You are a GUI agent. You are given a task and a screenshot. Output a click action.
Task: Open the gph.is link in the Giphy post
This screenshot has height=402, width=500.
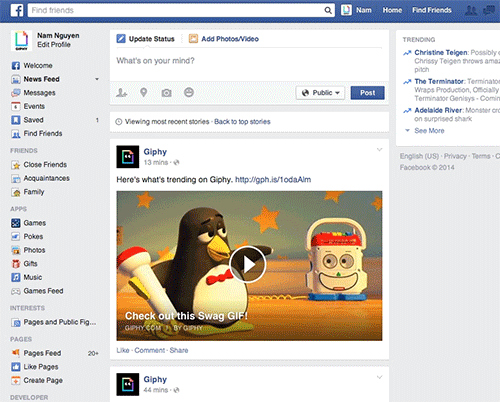click(x=273, y=180)
